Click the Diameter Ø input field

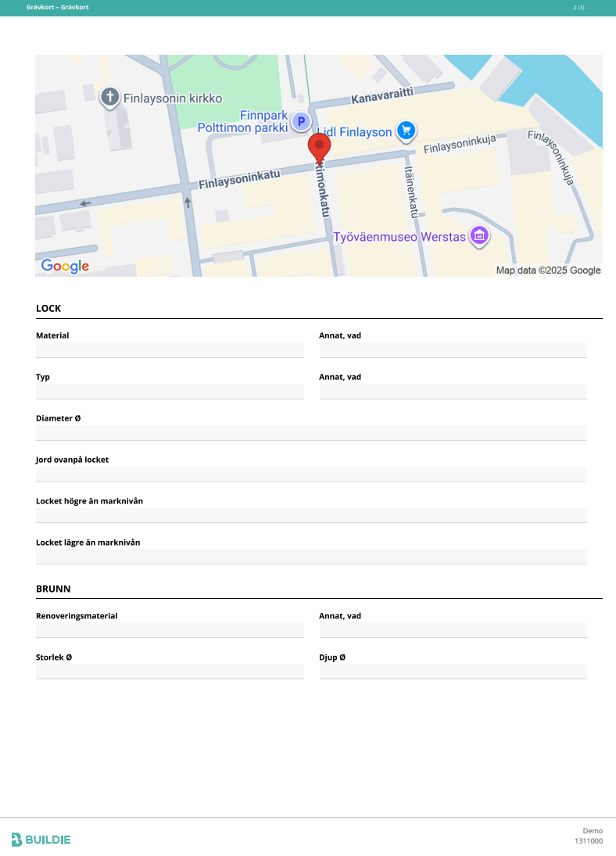[x=311, y=433]
